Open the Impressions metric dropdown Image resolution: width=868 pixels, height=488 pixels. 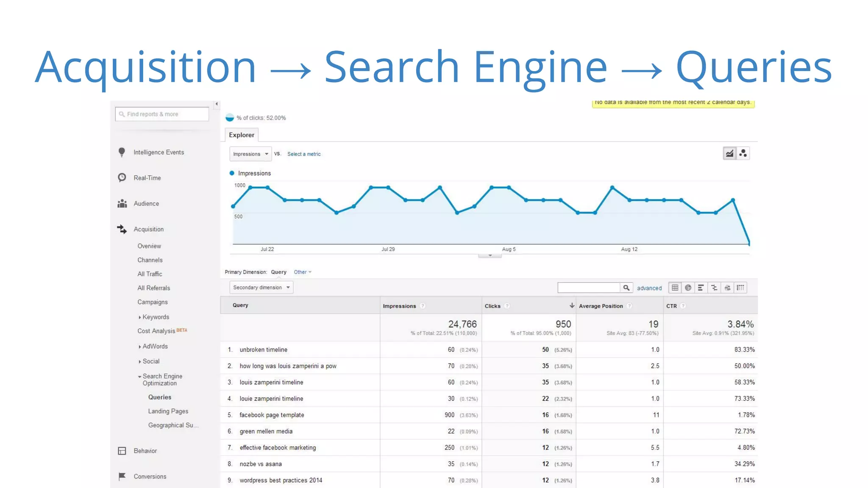pos(250,154)
